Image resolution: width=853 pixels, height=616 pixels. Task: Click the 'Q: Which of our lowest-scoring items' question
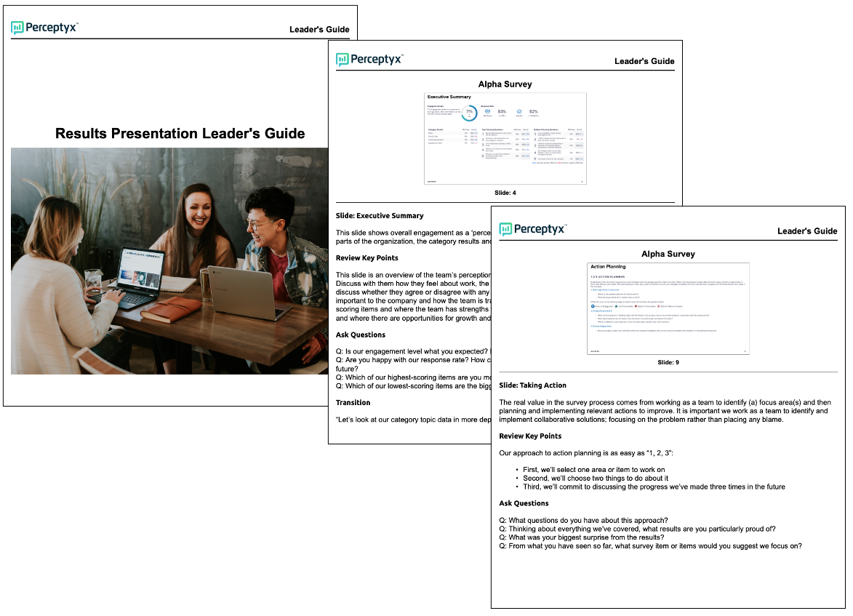point(414,386)
